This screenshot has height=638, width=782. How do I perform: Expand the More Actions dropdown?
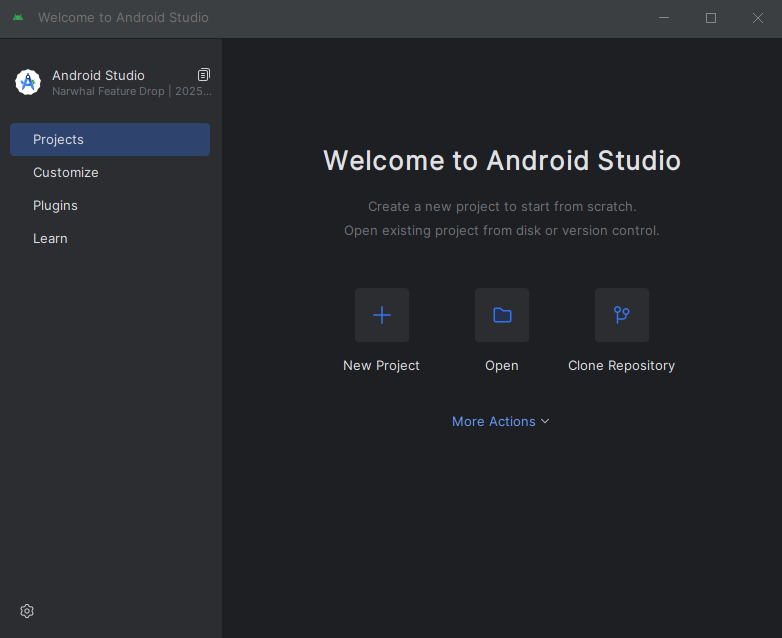click(x=501, y=422)
